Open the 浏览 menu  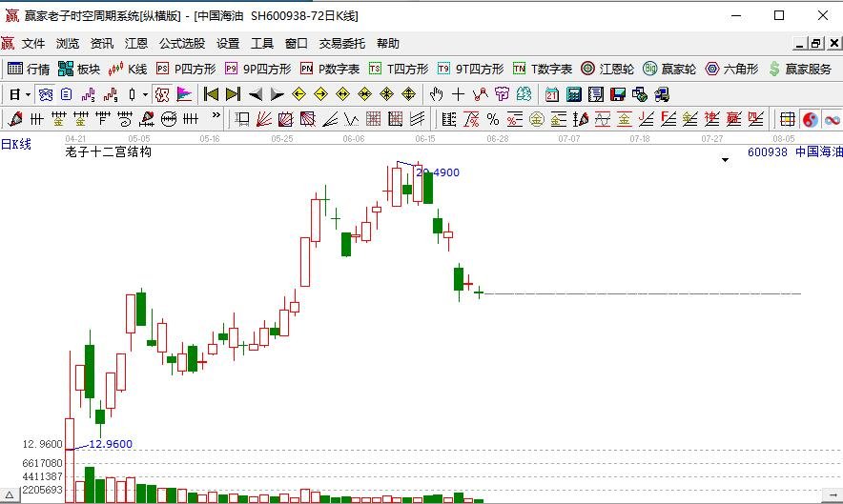coord(68,44)
